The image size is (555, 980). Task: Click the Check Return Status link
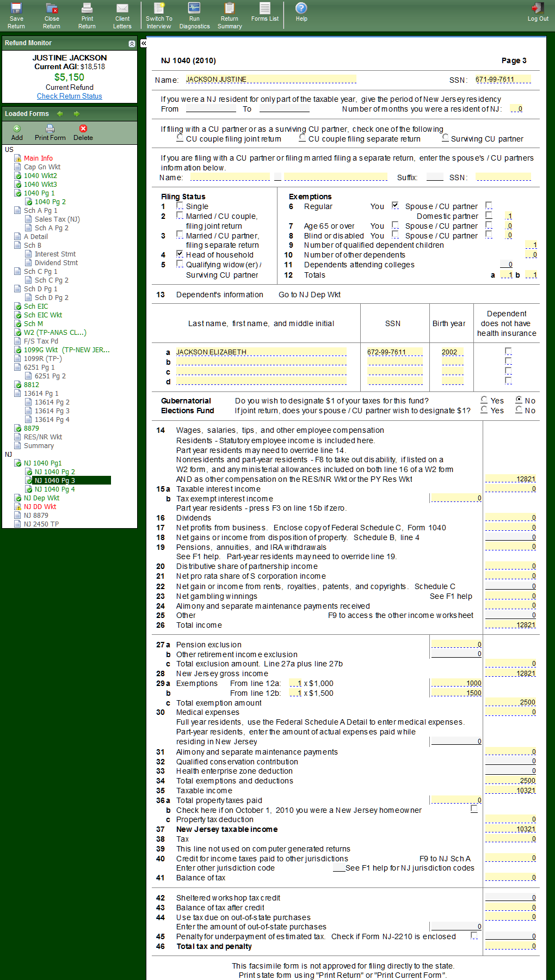click(x=69, y=96)
